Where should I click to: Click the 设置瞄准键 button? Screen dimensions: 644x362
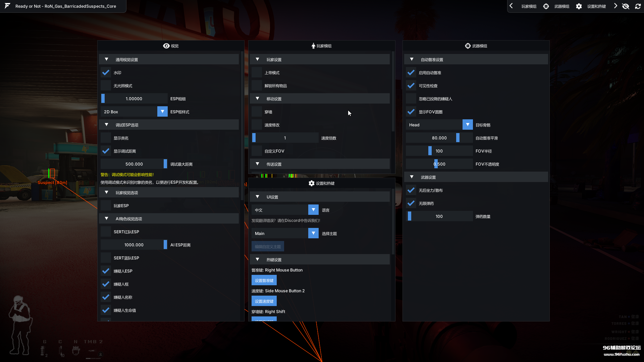[264, 280]
